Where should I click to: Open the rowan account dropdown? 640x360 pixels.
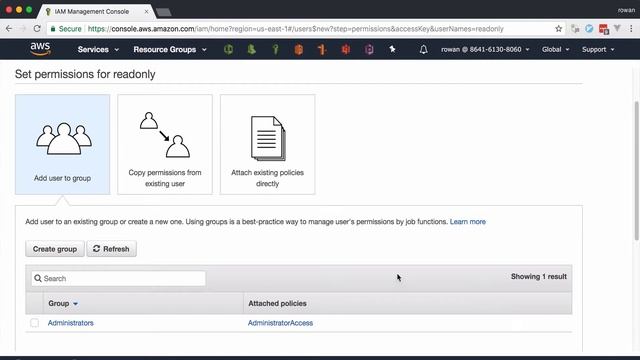pyautogui.click(x=485, y=49)
